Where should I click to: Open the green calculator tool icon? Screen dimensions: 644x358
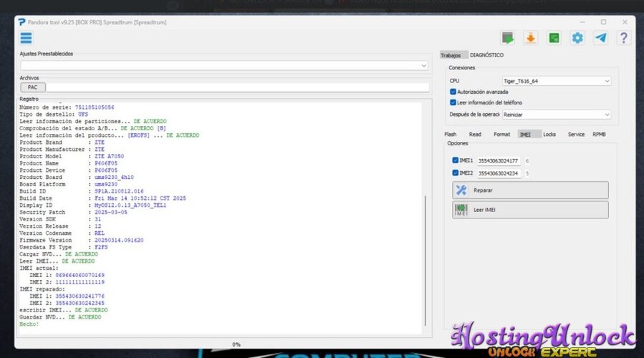[554, 38]
